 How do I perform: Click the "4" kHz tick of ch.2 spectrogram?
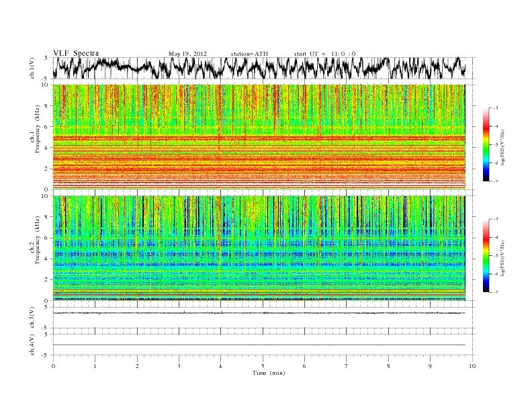(47, 259)
